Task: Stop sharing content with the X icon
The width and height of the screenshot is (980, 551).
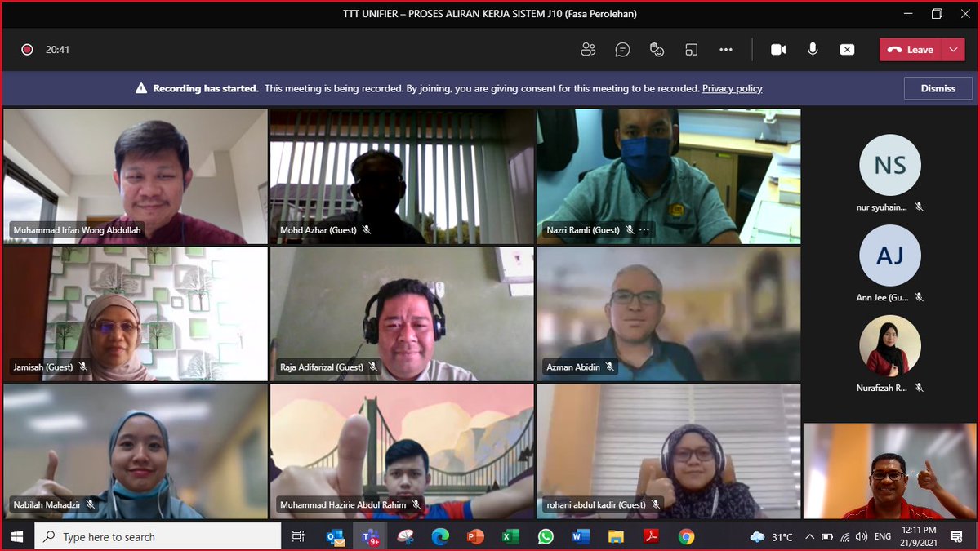Action: pos(847,49)
